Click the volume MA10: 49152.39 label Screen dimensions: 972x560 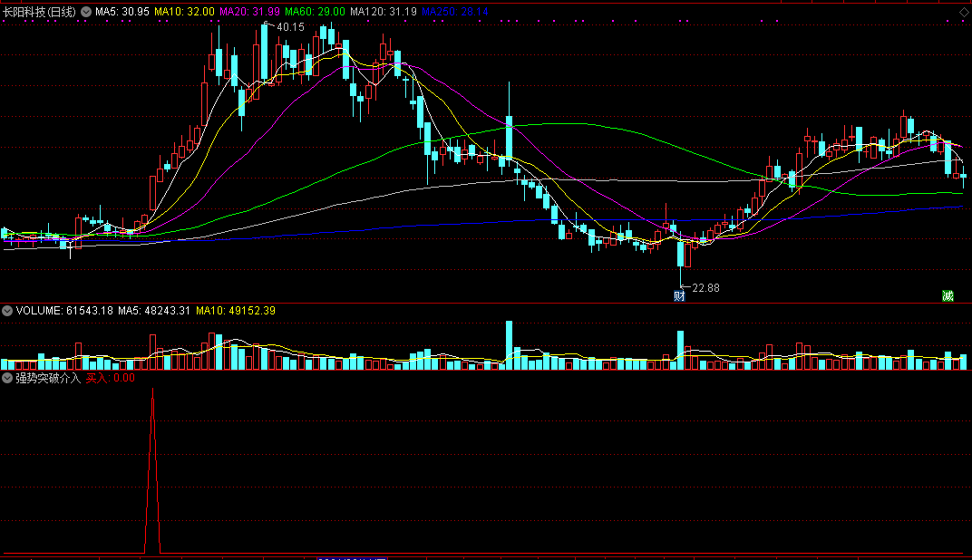coord(236,311)
